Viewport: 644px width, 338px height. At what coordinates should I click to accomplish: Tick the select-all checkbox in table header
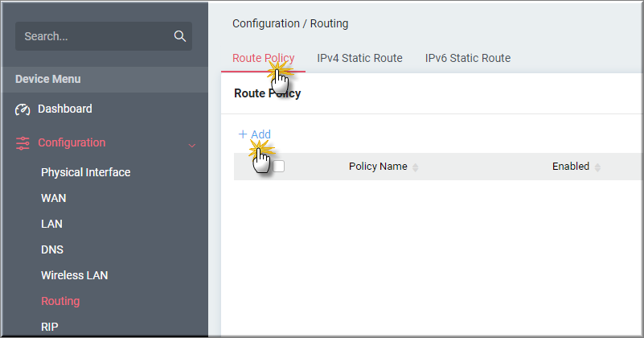pyautogui.click(x=278, y=166)
